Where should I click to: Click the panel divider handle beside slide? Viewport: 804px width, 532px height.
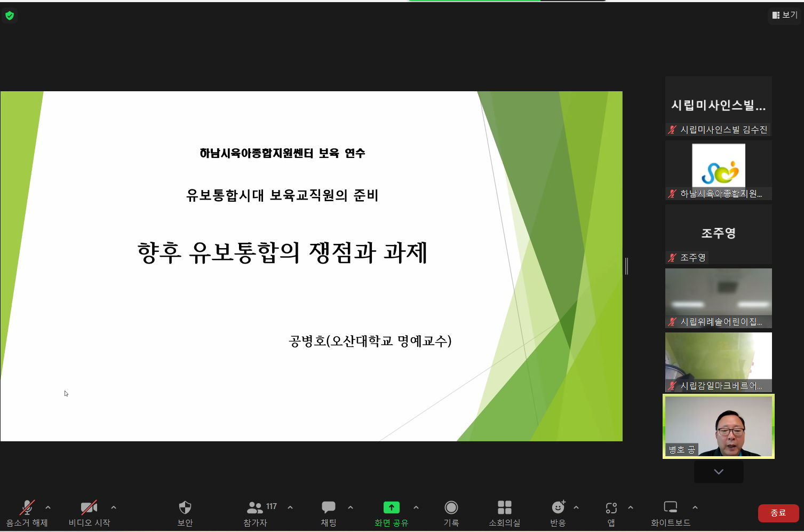[626, 266]
